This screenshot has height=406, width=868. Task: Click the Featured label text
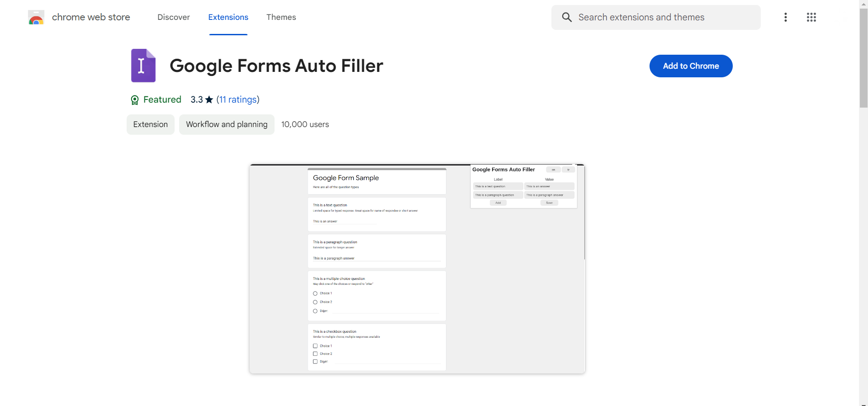tap(162, 99)
